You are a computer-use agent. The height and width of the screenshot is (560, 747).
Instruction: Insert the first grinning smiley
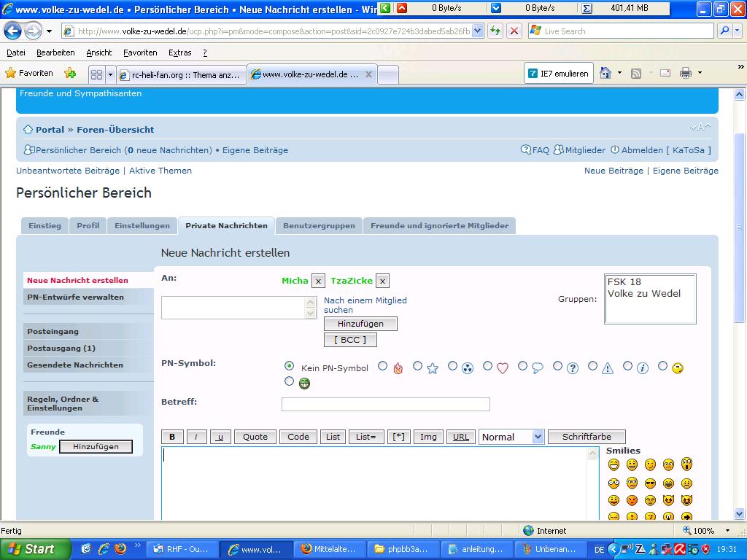pyautogui.click(x=614, y=464)
